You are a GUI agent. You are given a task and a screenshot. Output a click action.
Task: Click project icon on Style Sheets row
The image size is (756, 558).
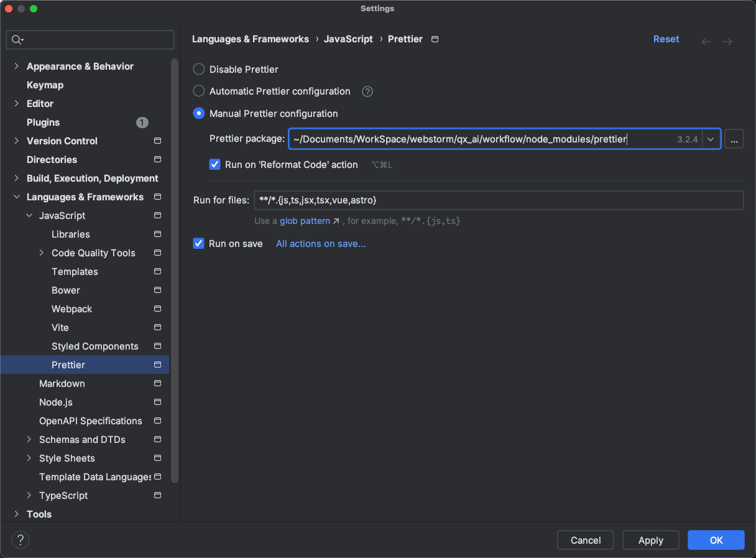point(157,458)
